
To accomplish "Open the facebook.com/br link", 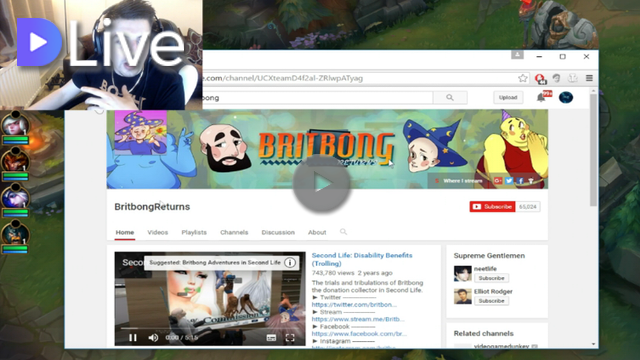I will 359,334.
